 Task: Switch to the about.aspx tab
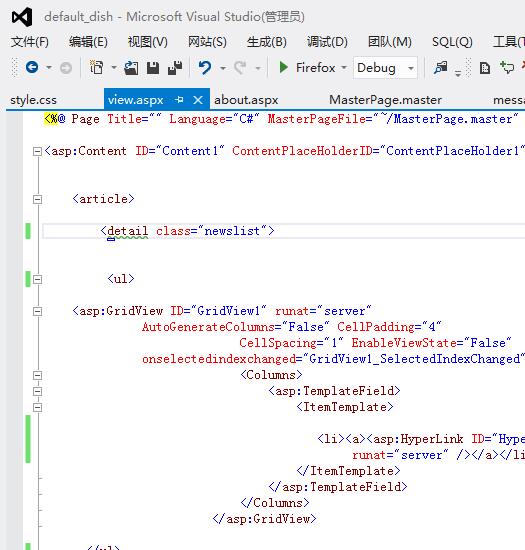pyautogui.click(x=246, y=100)
